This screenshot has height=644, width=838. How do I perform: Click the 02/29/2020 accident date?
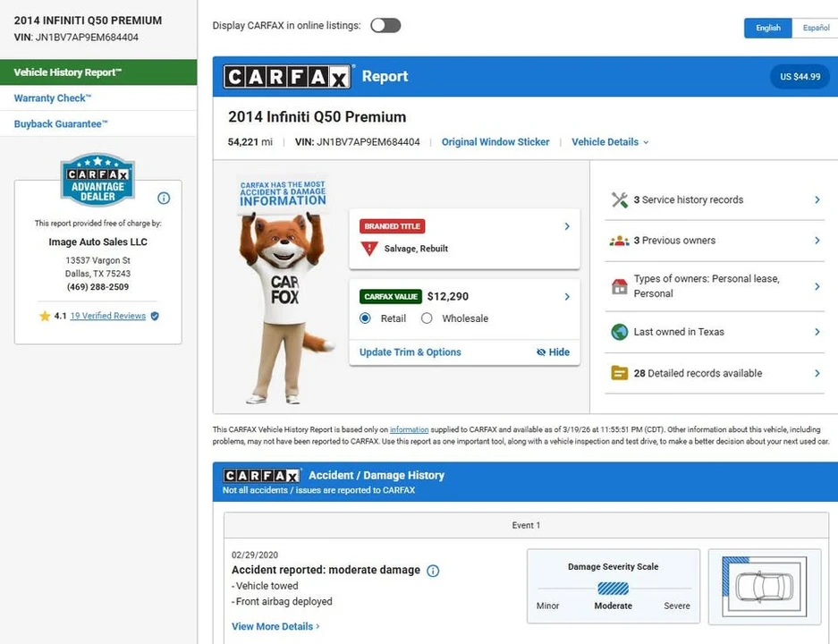click(254, 555)
